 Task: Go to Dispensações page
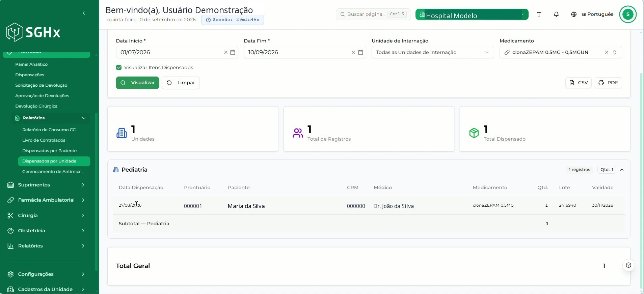(30, 75)
